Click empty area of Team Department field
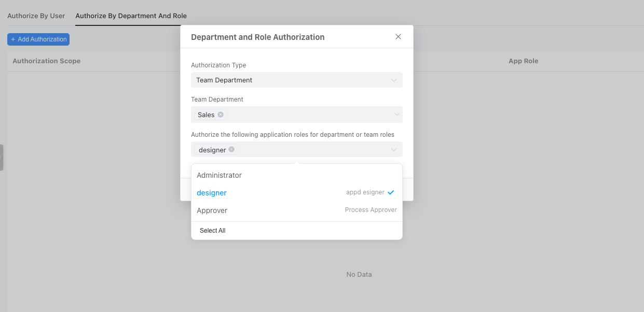644x312 pixels. click(x=306, y=115)
